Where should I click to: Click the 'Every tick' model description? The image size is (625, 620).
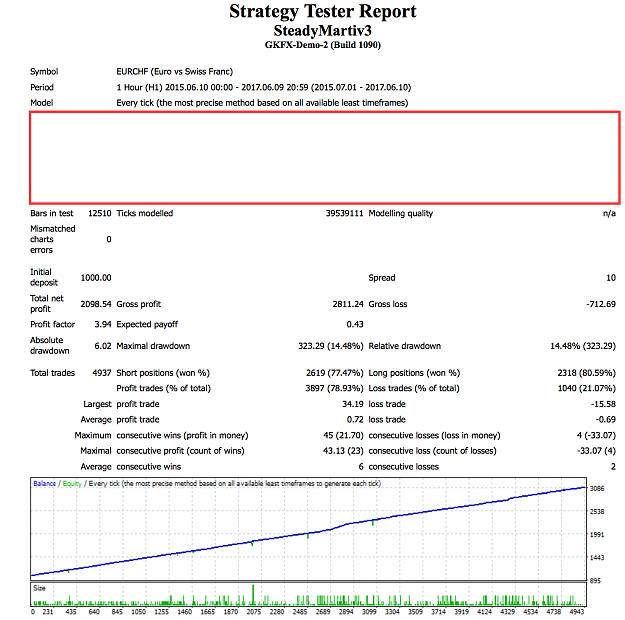(262, 103)
